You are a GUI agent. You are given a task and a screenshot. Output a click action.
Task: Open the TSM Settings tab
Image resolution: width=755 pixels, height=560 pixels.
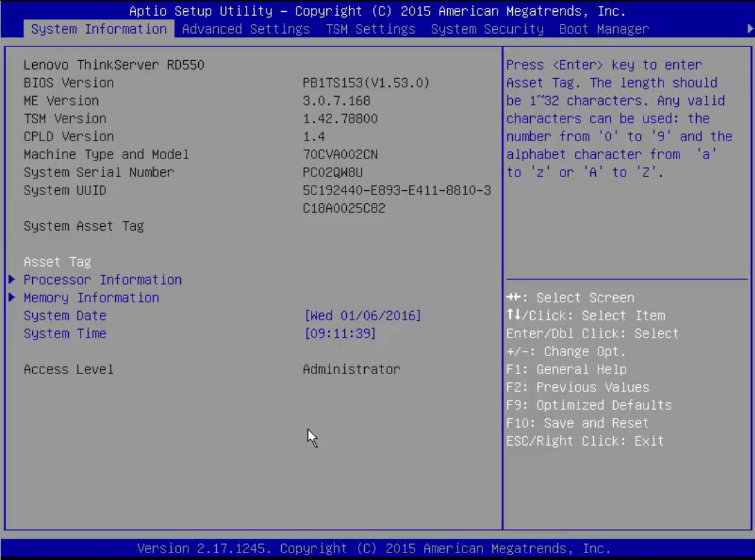(x=370, y=29)
